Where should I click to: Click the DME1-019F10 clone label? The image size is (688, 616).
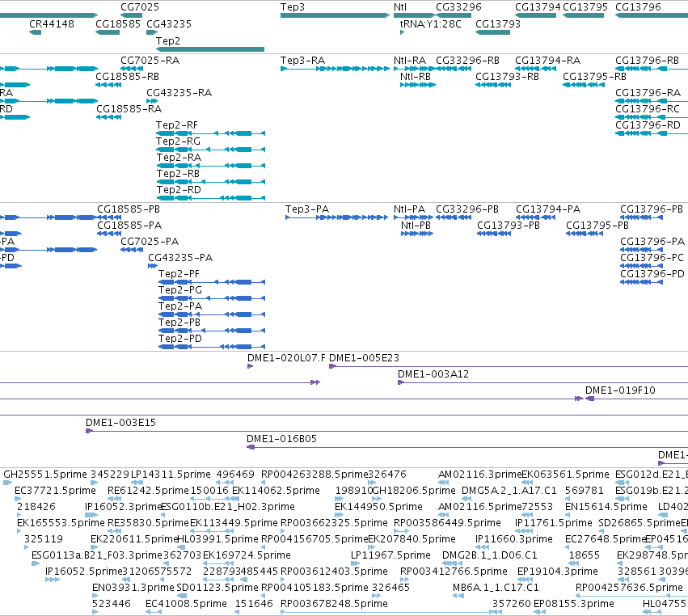tap(620, 390)
